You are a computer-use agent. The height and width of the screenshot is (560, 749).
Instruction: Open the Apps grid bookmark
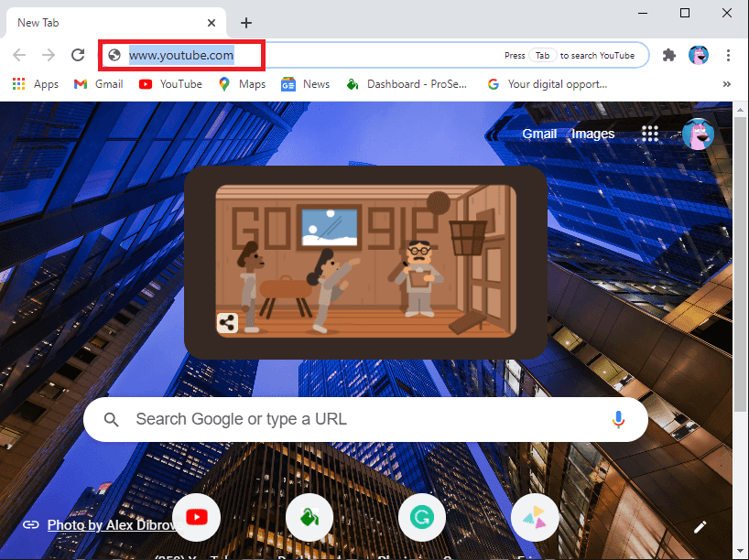coord(36,84)
